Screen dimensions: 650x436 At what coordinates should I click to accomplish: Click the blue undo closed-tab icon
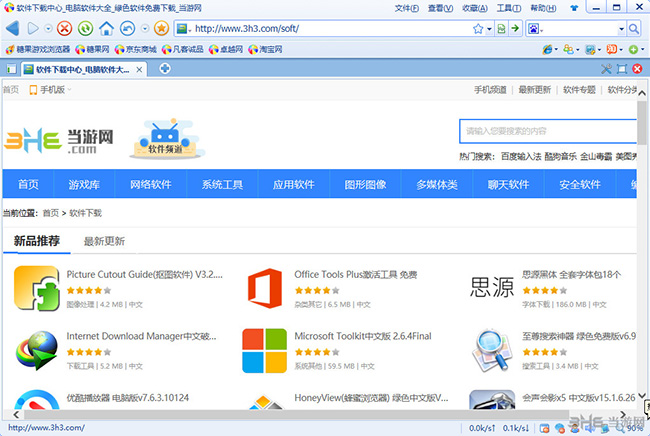pyautogui.click(x=127, y=28)
